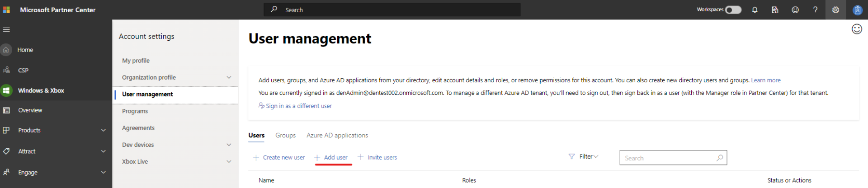Open Programs in account settings
This screenshot has width=868, height=188.
(x=135, y=111)
